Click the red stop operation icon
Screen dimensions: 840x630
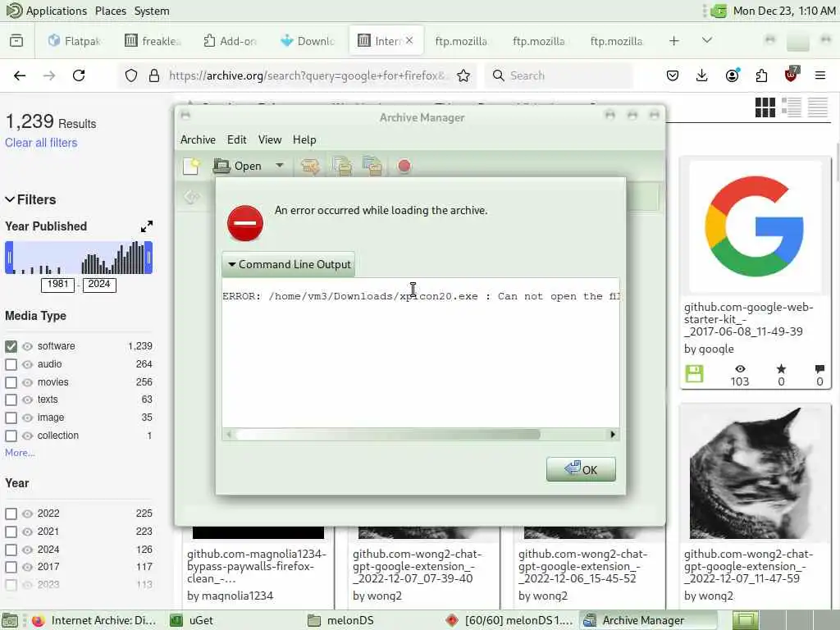pos(404,166)
